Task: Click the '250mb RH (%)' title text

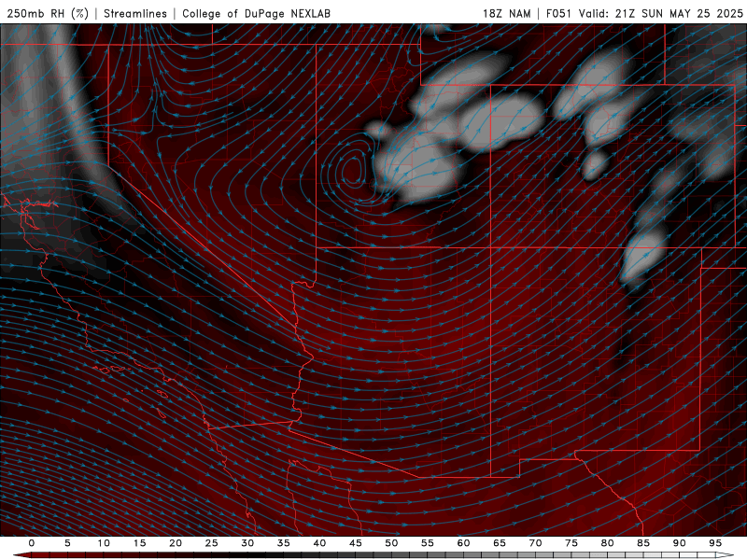Action: pos(49,13)
